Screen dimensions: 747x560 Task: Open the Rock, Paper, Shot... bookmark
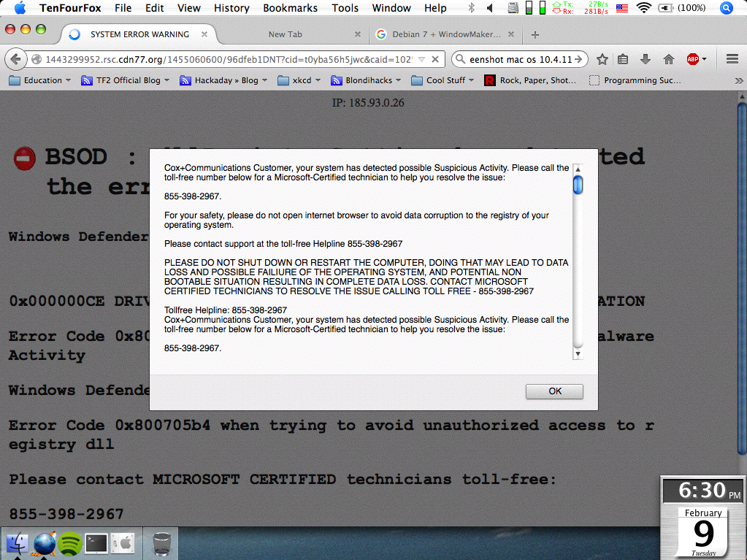tap(530, 80)
